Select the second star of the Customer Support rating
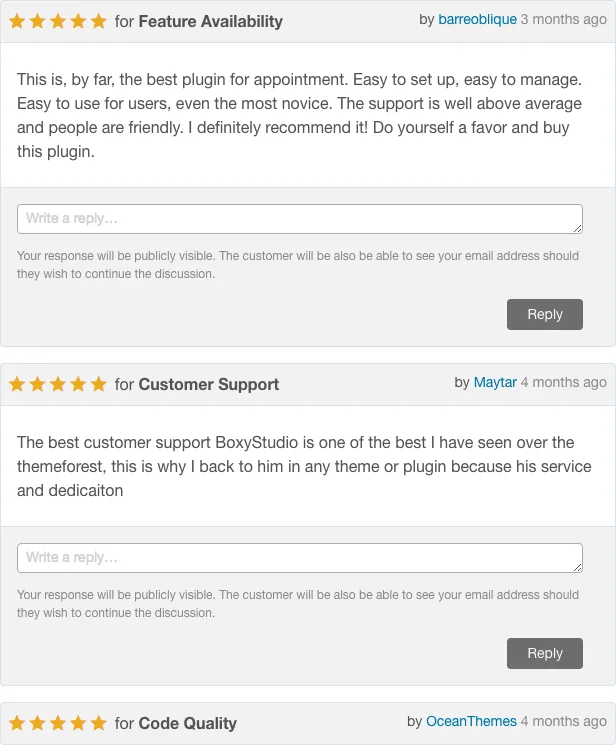This screenshot has height=745, width=616. click(37, 384)
